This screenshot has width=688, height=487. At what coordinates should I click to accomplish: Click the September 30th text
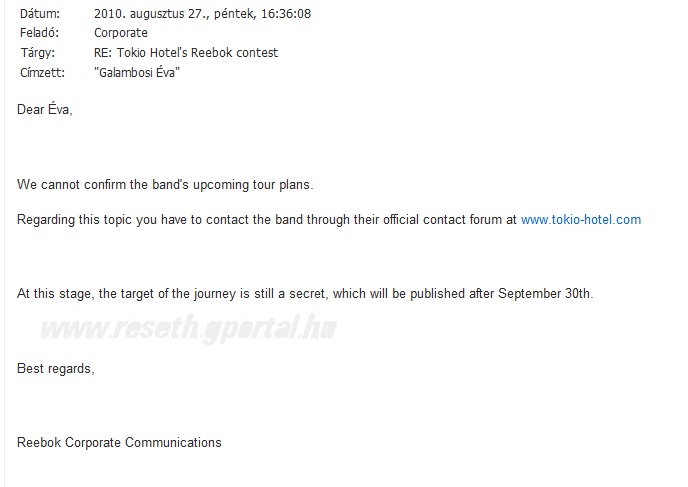545,294
